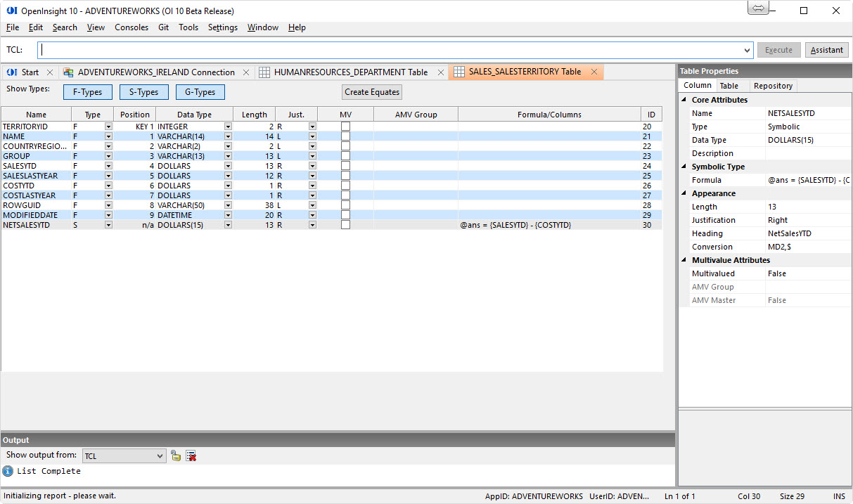The width and height of the screenshot is (853, 504).
Task: Click the Execute button
Action: [x=778, y=51]
